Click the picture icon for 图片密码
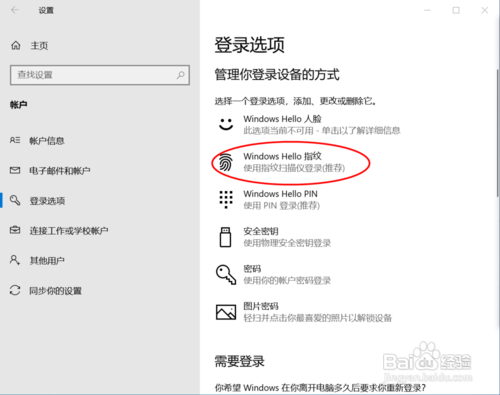The image size is (500, 395). point(226,312)
